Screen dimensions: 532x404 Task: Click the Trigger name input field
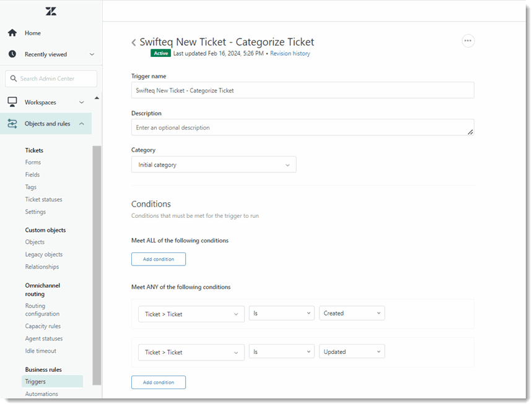tap(303, 90)
